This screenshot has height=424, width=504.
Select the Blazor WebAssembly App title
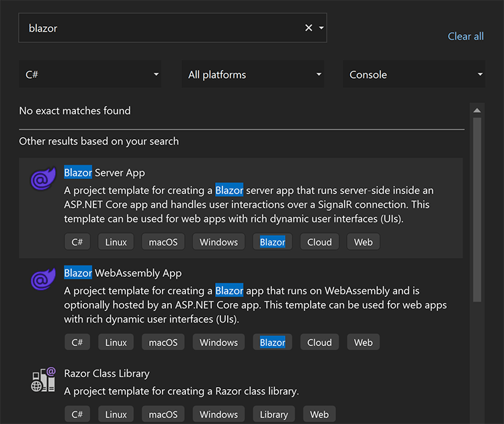tap(123, 273)
